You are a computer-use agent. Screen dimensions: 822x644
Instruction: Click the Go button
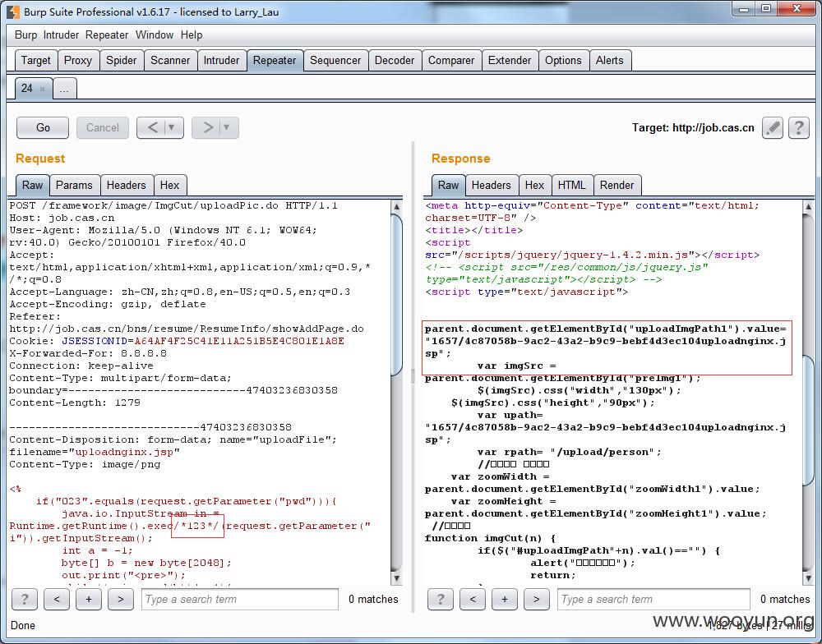pos(43,127)
